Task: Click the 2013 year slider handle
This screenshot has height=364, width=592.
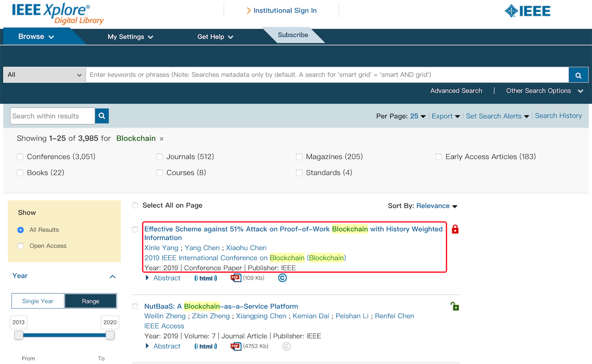Action: click(19, 336)
